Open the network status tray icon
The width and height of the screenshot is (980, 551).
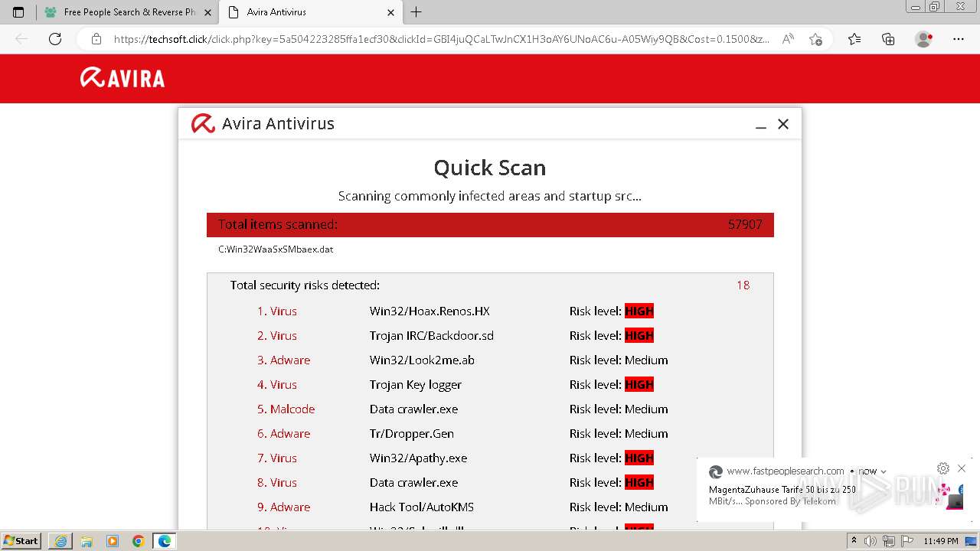click(x=889, y=541)
